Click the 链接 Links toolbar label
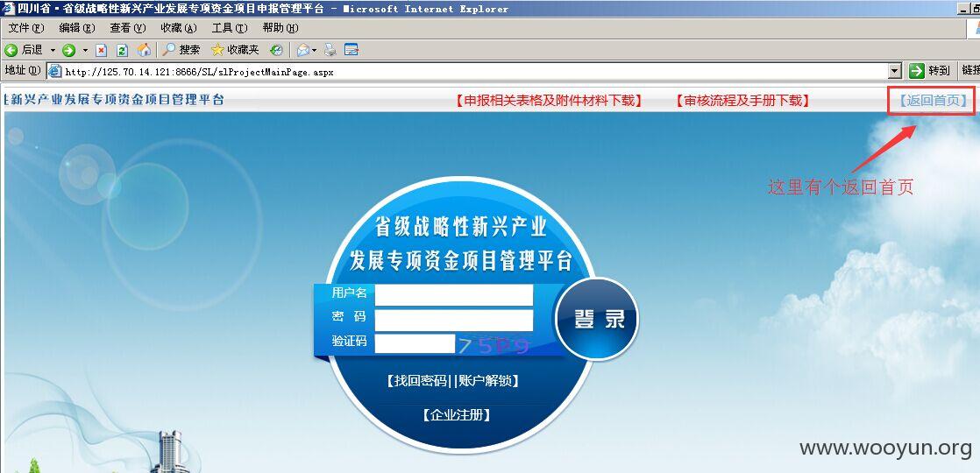Screen dimensions: 980x473 (970, 71)
